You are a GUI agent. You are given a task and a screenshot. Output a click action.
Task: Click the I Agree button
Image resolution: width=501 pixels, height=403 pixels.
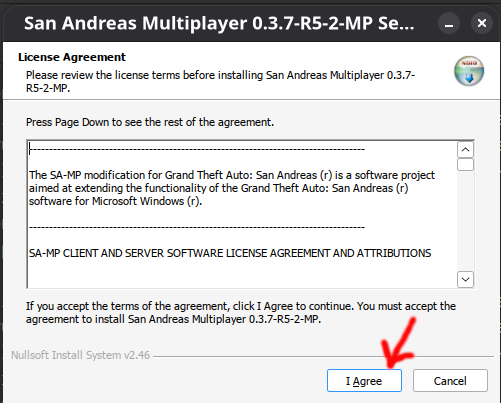tap(364, 380)
